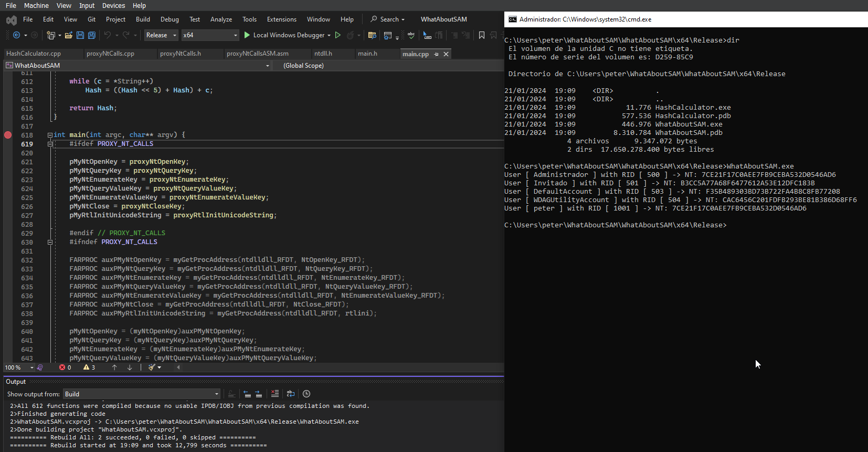Toggle breakpoint at line 618
Image resolution: width=868 pixels, height=452 pixels.
[8, 135]
